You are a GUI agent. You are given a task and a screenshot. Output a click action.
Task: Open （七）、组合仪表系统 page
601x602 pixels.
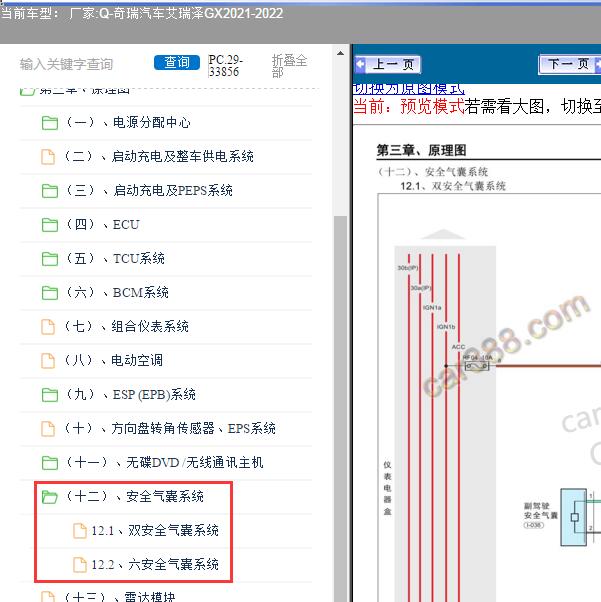(x=126, y=327)
